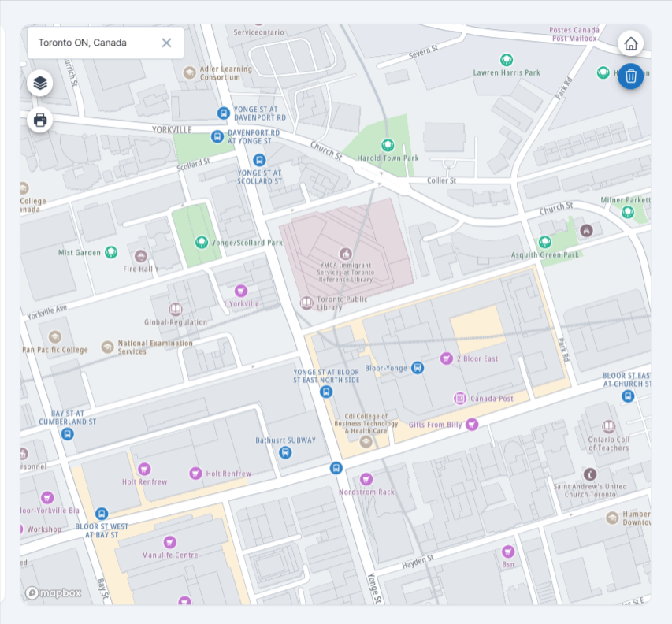
Task: Click the Toronto ON, Canada search field
Action: click(x=106, y=43)
